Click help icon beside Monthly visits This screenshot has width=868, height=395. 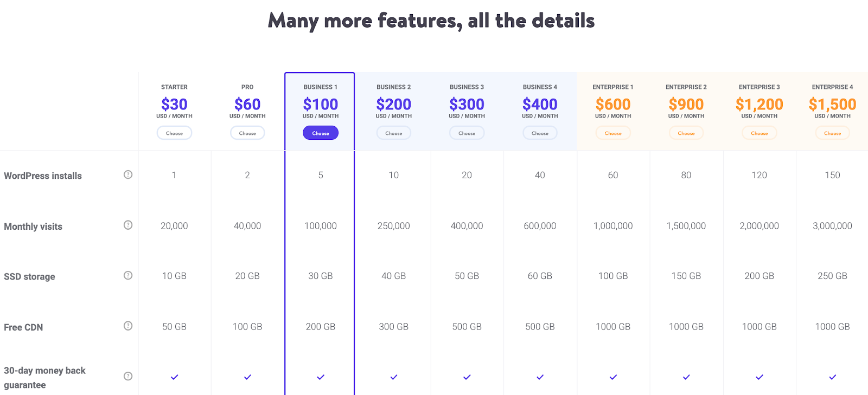click(128, 225)
